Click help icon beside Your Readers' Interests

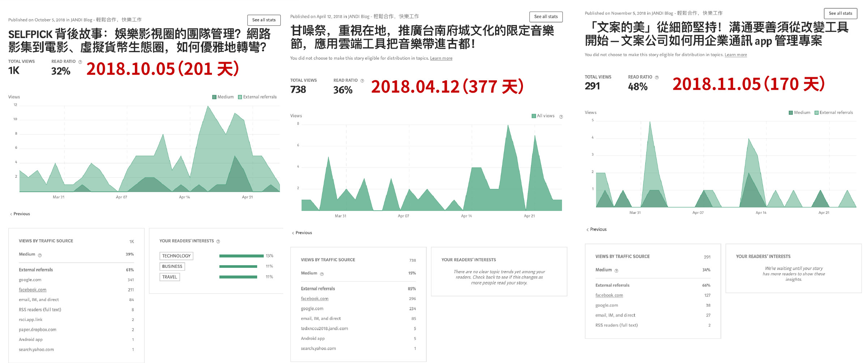(x=218, y=241)
